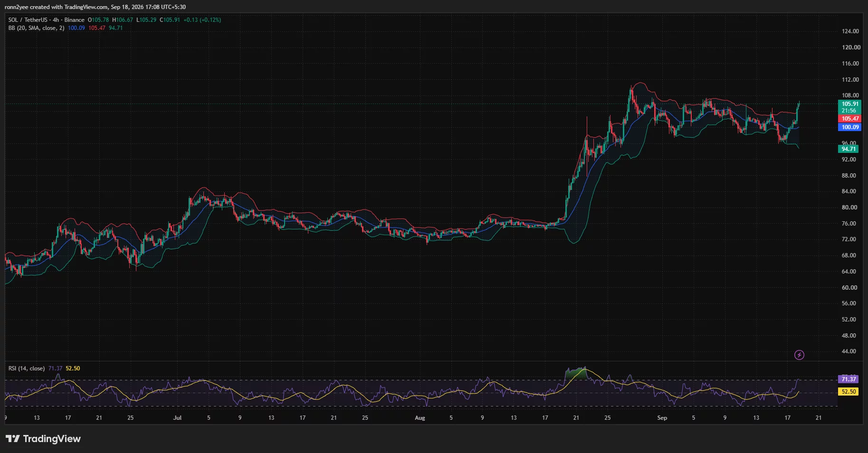The image size is (868, 453).
Task: Click the 44.00 price axis tick
Action: tap(849, 351)
